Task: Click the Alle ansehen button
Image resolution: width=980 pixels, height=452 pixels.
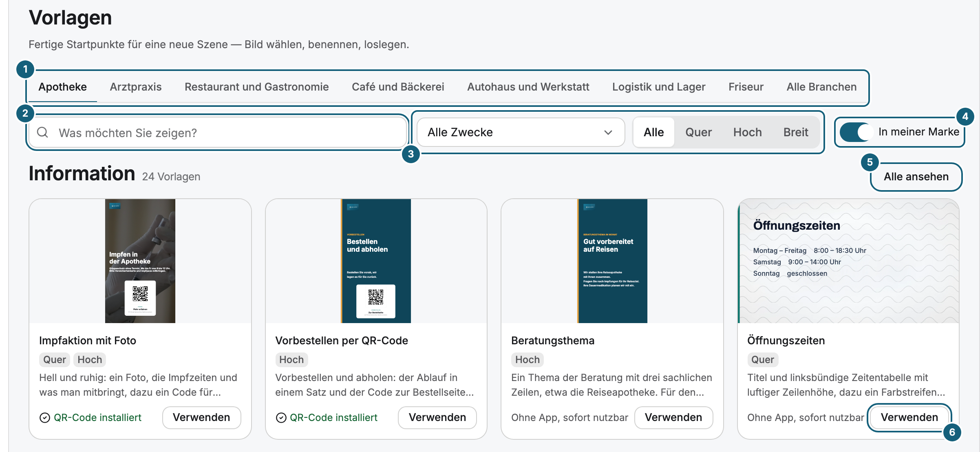Action: coord(916,177)
